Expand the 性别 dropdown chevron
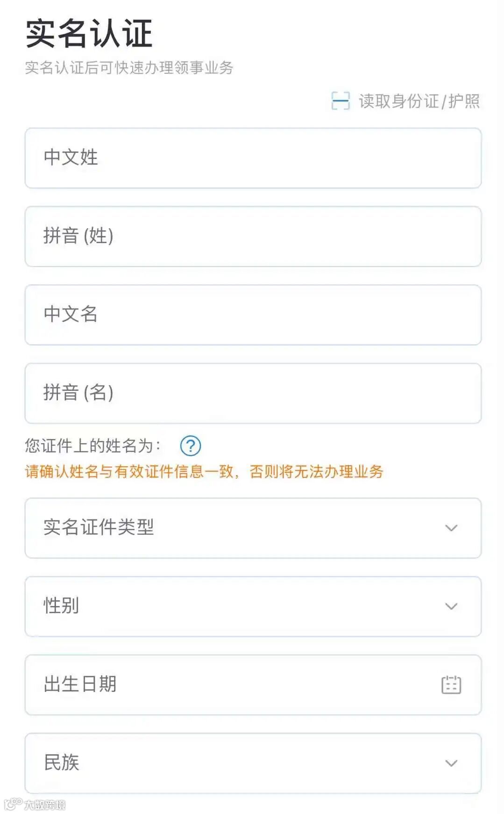Viewport: 504px width, 814px height. click(x=451, y=606)
